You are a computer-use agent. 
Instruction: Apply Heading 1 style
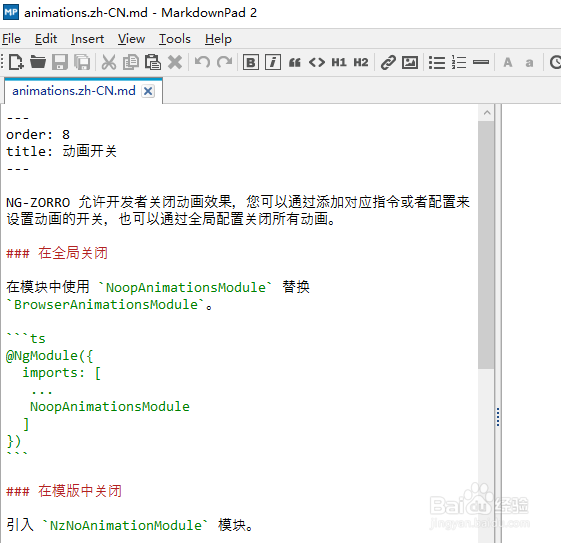[339, 62]
